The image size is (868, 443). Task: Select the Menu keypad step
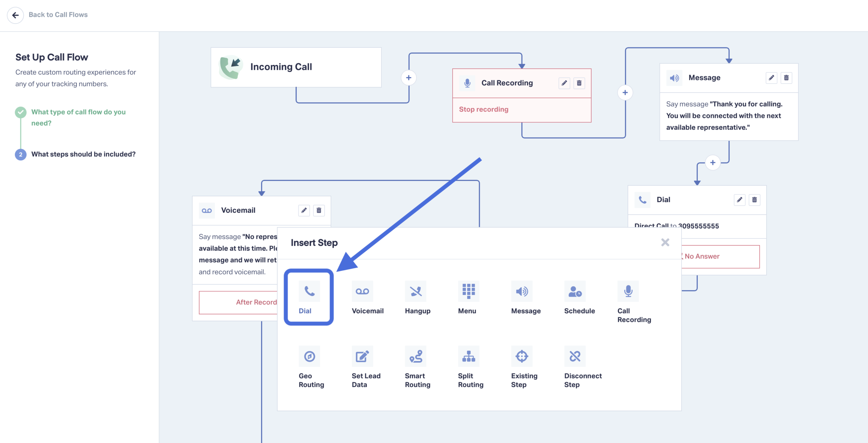pyautogui.click(x=468, y=298)
